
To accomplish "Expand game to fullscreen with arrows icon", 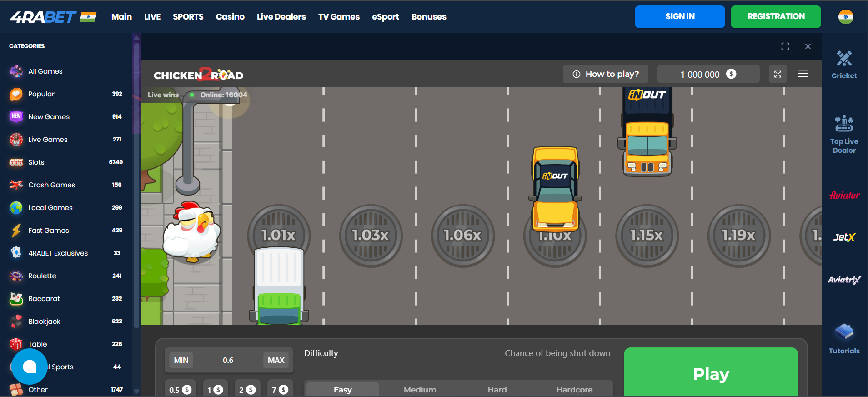I will (x=778, y=74).
